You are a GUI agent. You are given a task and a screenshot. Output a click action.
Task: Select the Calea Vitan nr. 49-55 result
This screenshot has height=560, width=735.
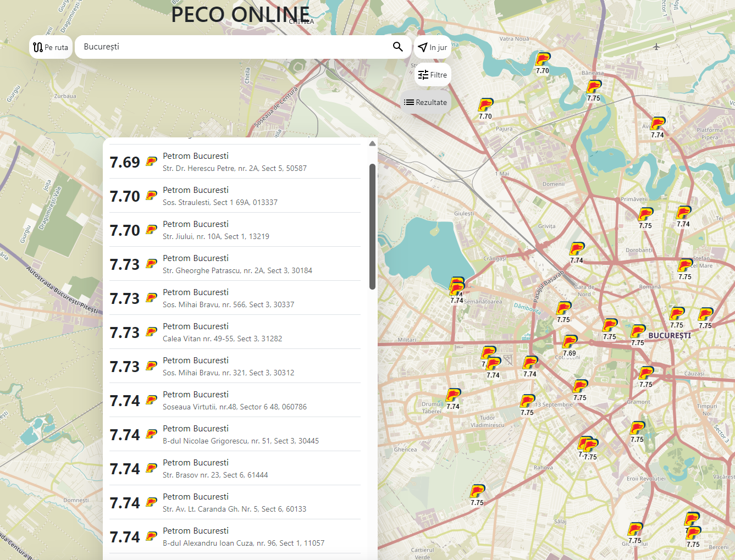click(x=235, y=332)
